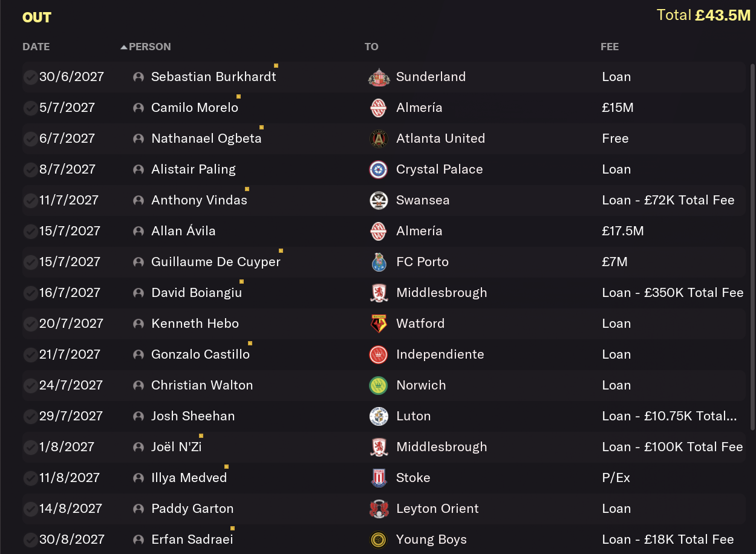
Task: Open Middlesbrough link on David Boiangiu row
Action: point(442,293)
